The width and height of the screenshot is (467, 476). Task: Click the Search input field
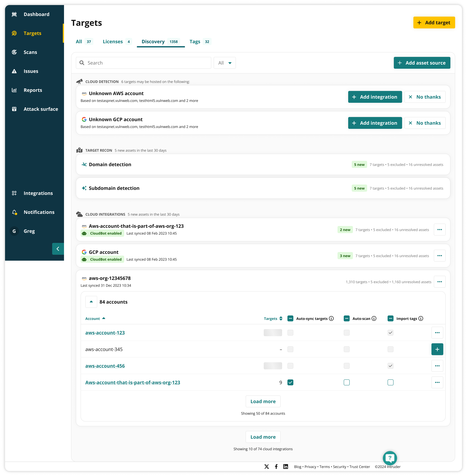[147, 63]
